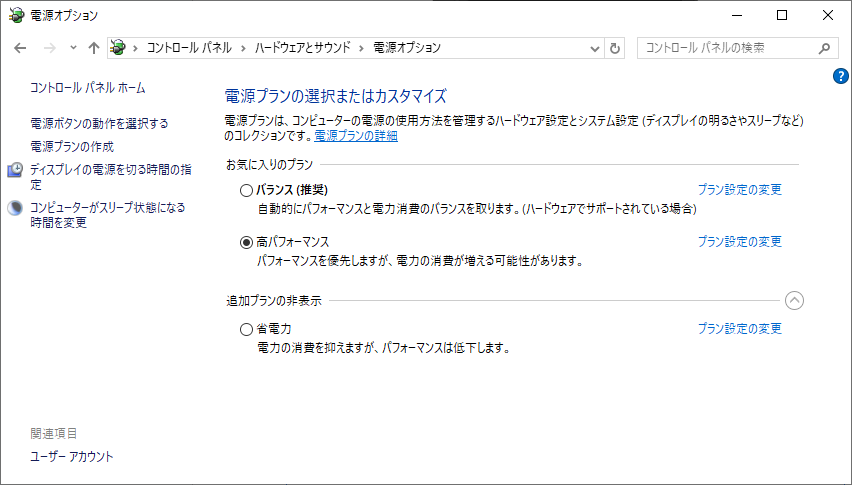This screenshot has width=852, height=485.
Task: Click the コントロール パネルの検索 search field
Action: point(725,48)
